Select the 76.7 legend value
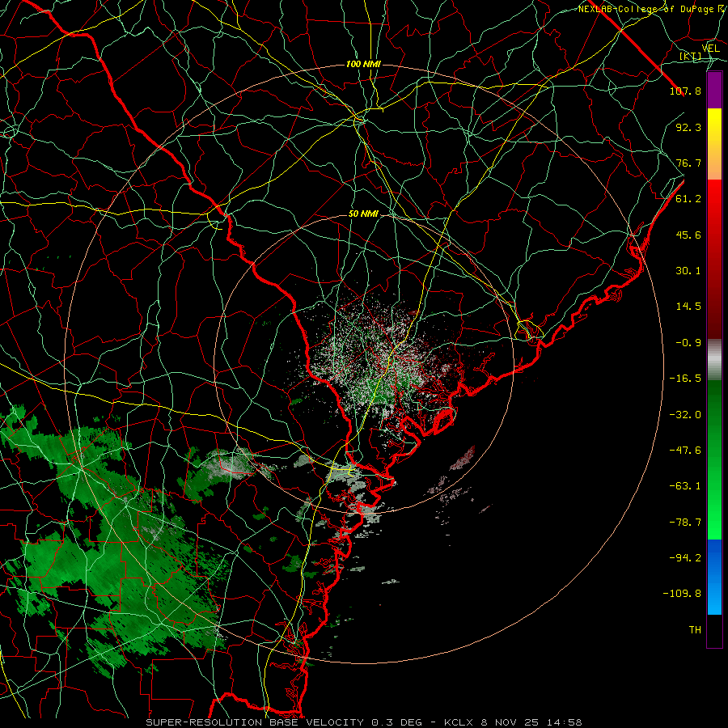 click(x=688, y=163)
